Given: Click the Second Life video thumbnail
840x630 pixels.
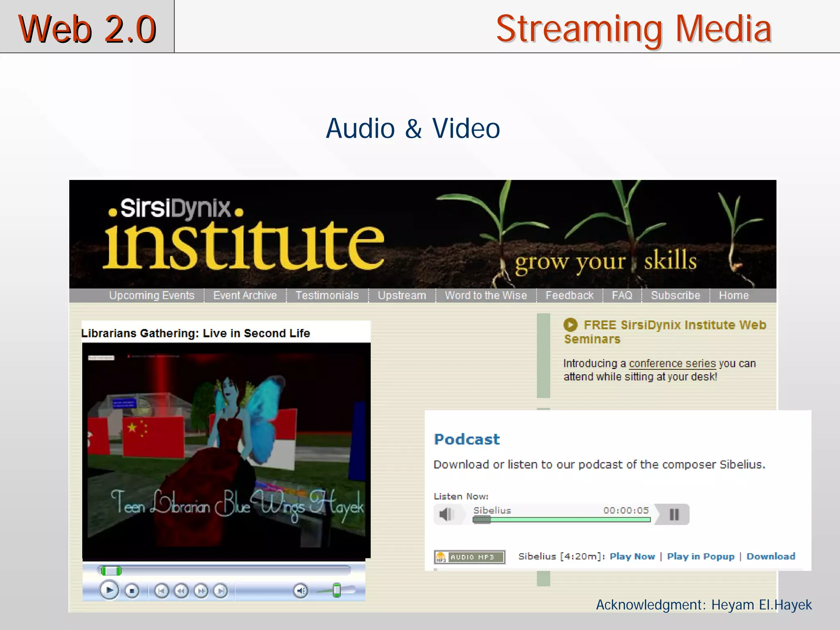Looking at the screenshot, I should pos(226,451).
